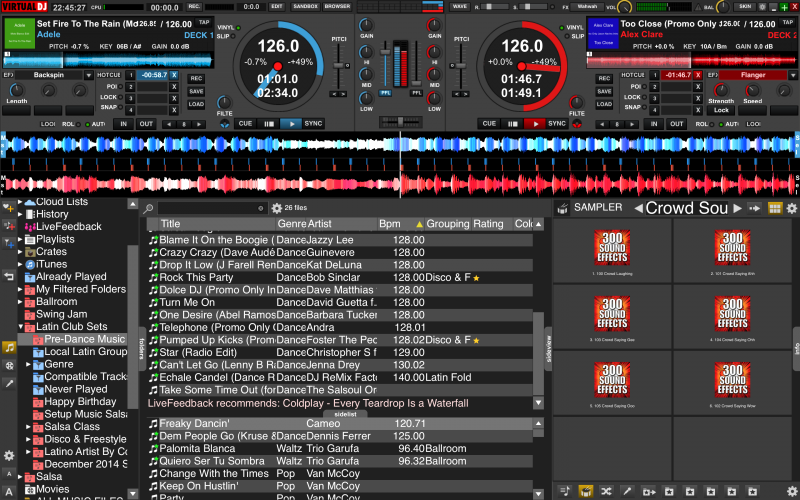Open the browser options gear next to 26 files
Viewport: 800px width, 500px height.
tap(277, 208)
